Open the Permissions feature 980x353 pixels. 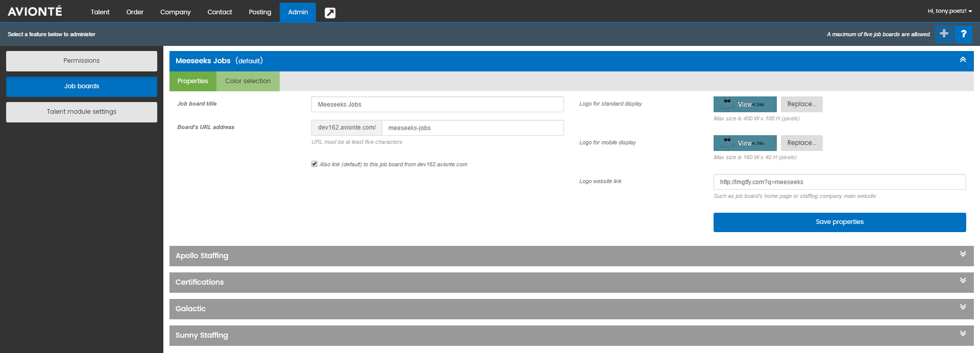click(82, 61)
